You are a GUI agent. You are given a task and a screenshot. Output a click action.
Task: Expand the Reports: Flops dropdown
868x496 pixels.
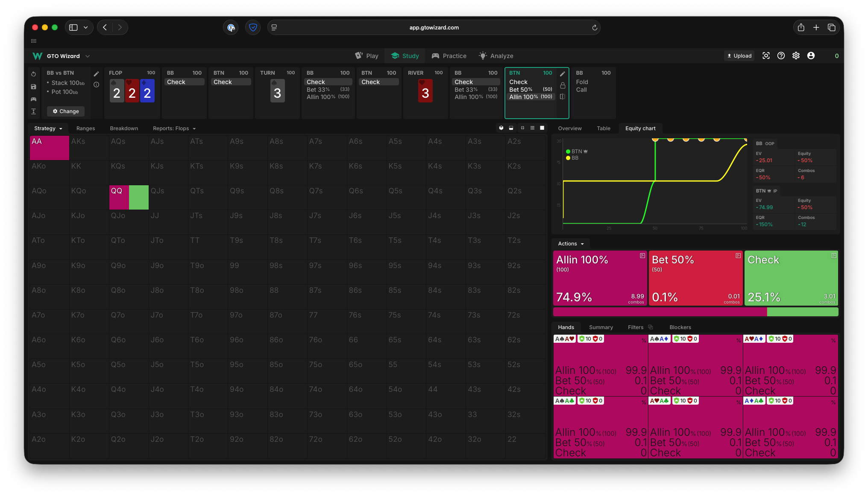[x=174, y=128]
